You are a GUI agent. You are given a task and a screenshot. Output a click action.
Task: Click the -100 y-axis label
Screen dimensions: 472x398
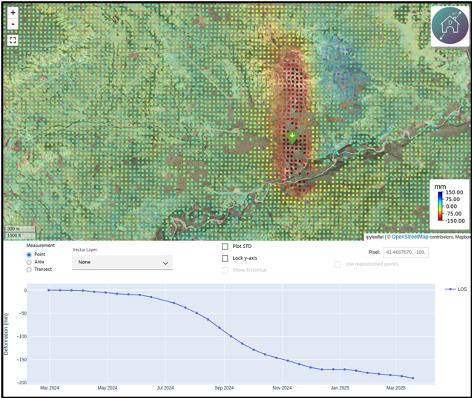22,337
